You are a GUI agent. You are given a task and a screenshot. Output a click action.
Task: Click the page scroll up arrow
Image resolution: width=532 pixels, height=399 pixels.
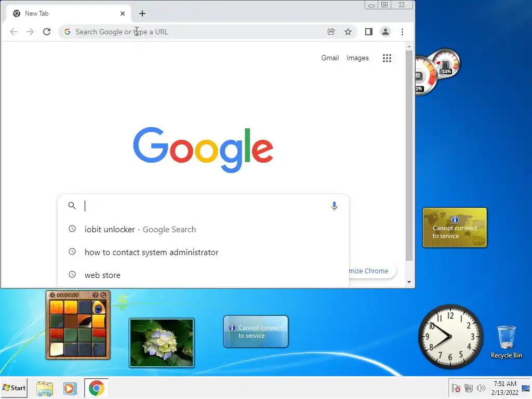(409, 46)
